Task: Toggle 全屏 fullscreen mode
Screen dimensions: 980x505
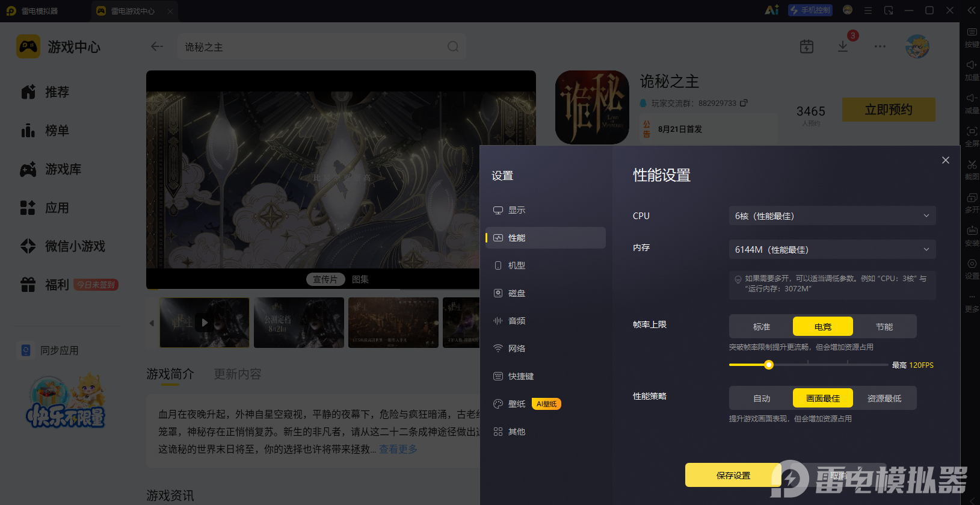Action: (972, 136)
